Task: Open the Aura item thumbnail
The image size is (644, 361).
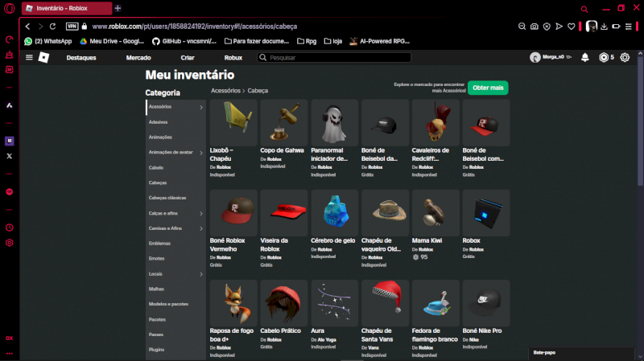Action: pyautogui.click(x=334, y=303)
